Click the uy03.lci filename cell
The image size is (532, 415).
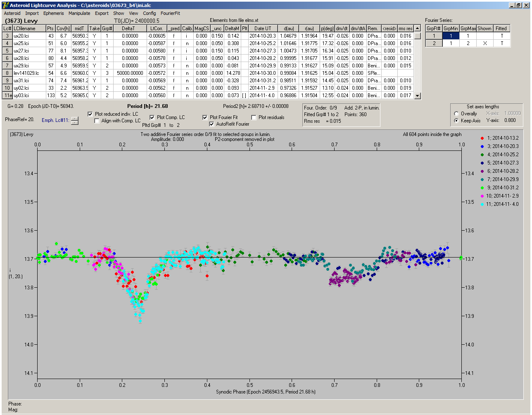[29, 95]
